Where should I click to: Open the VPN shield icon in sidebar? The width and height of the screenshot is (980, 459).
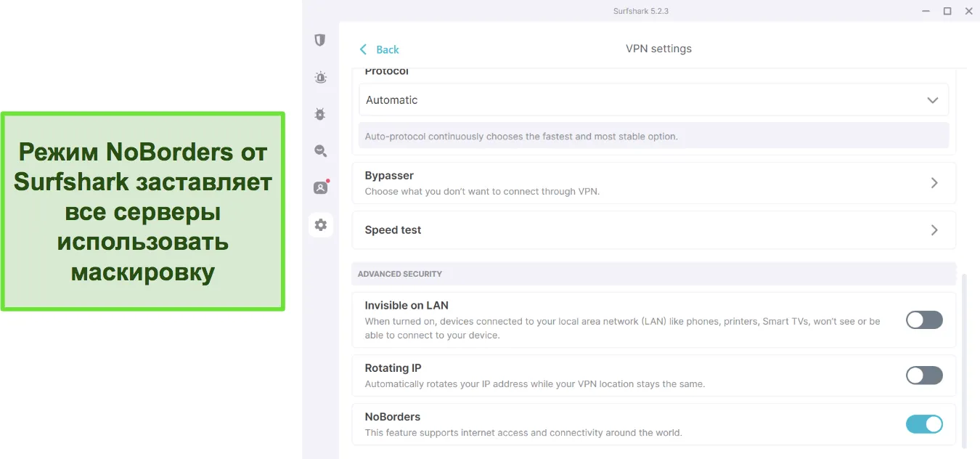click(320, 40)
